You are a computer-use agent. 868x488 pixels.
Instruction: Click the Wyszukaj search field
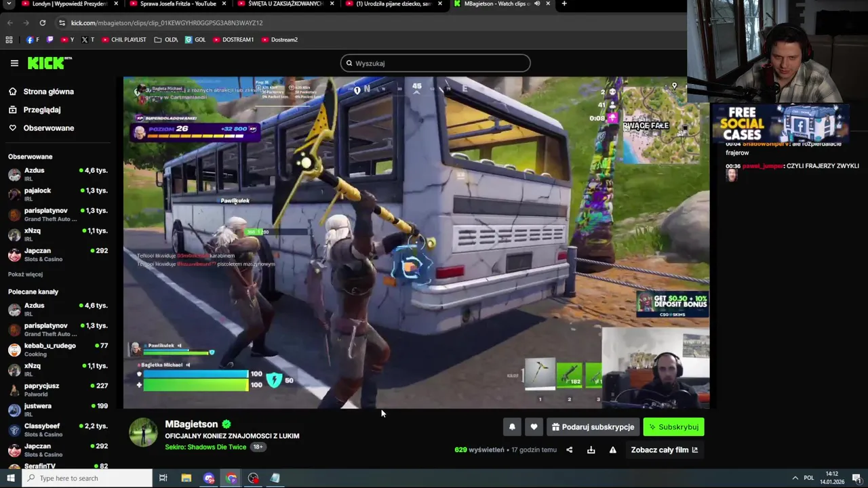point(435,63)
